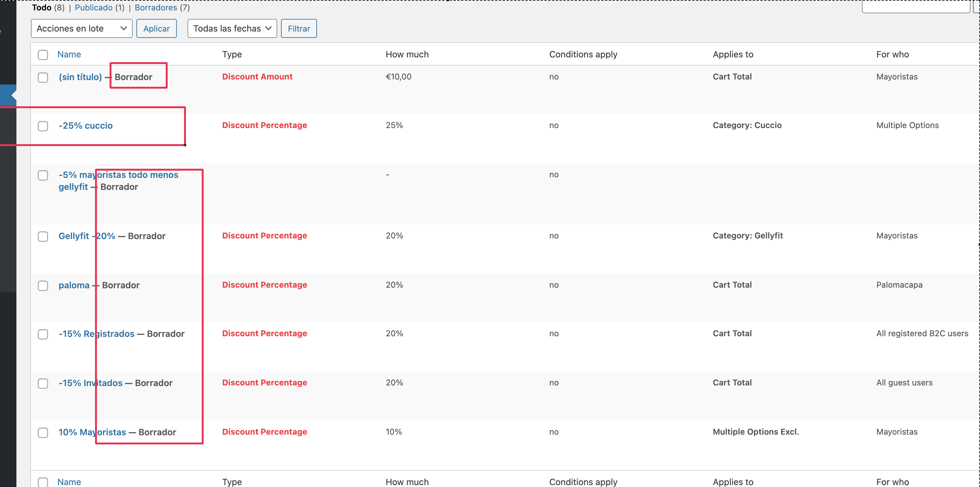This screenshot has width=980, height=487.
Task: Click the Filtrar button
Action: point(299,28)
